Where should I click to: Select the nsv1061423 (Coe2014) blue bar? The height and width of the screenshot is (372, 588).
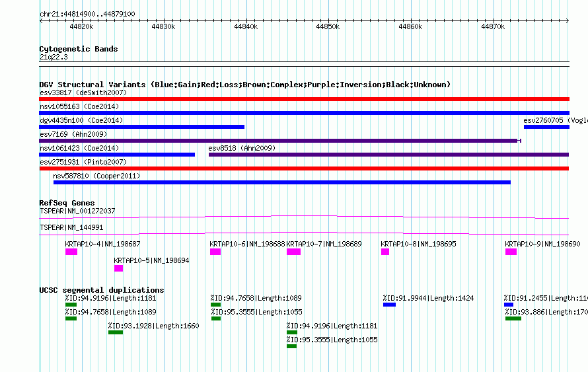[x=117, y=155]
